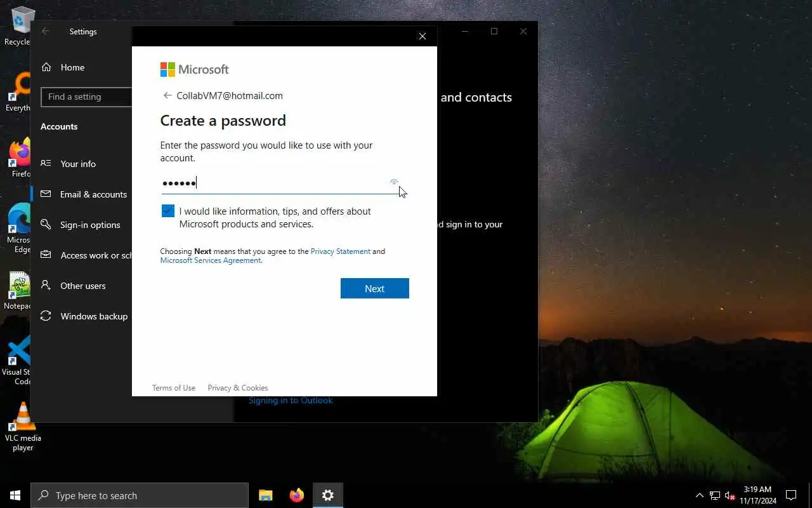Open Privacy & Cookies link
This screenshot has width=812, height=508.
(238, 388)
